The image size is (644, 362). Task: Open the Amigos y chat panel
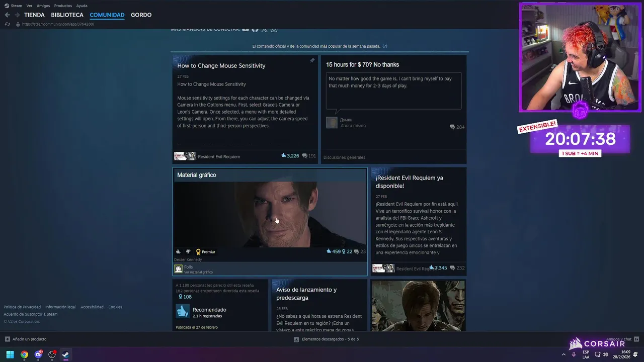click(622, 339)
